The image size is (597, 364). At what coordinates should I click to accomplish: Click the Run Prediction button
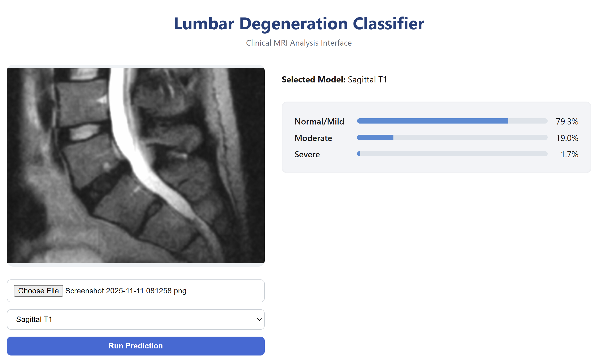[136, 346]
